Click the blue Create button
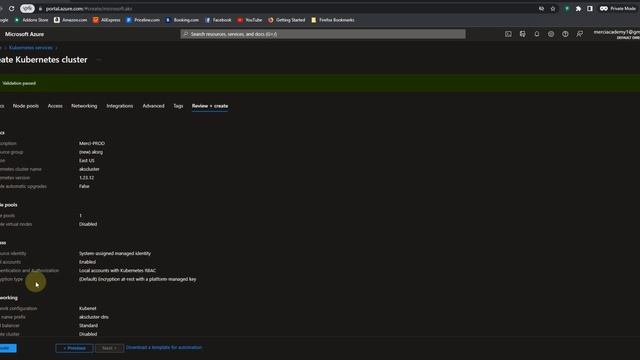This screenshot has height=360, width=640. click(x=8, y=348)
